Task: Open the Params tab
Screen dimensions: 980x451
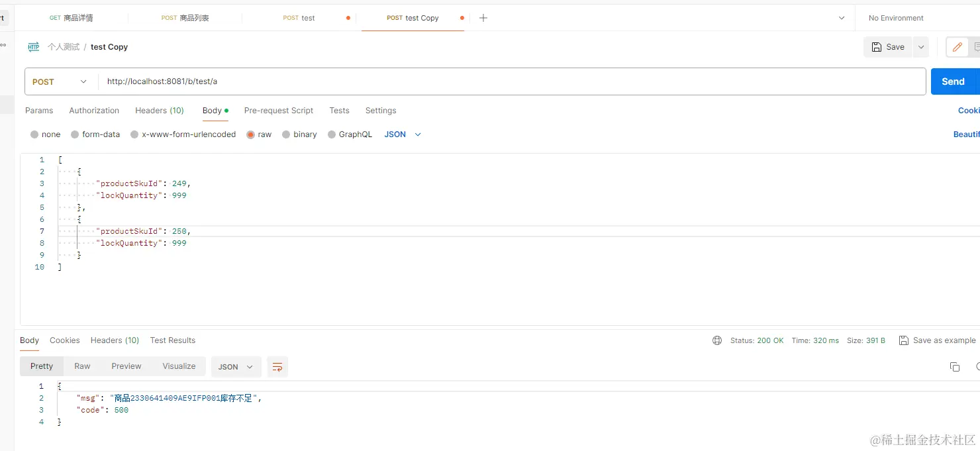Action: pos(39,111)
